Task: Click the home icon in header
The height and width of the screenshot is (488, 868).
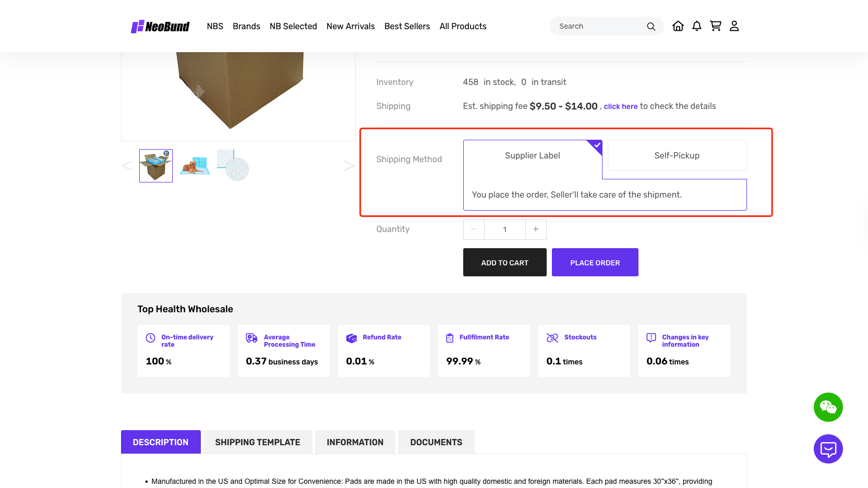Action: (x=678, y=26)
